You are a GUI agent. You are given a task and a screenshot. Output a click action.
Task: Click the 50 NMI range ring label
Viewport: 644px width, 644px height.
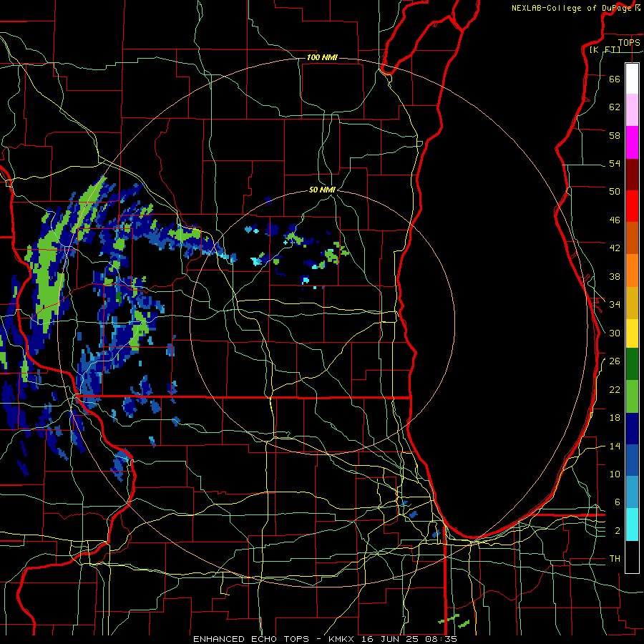[x=322, y=190]
